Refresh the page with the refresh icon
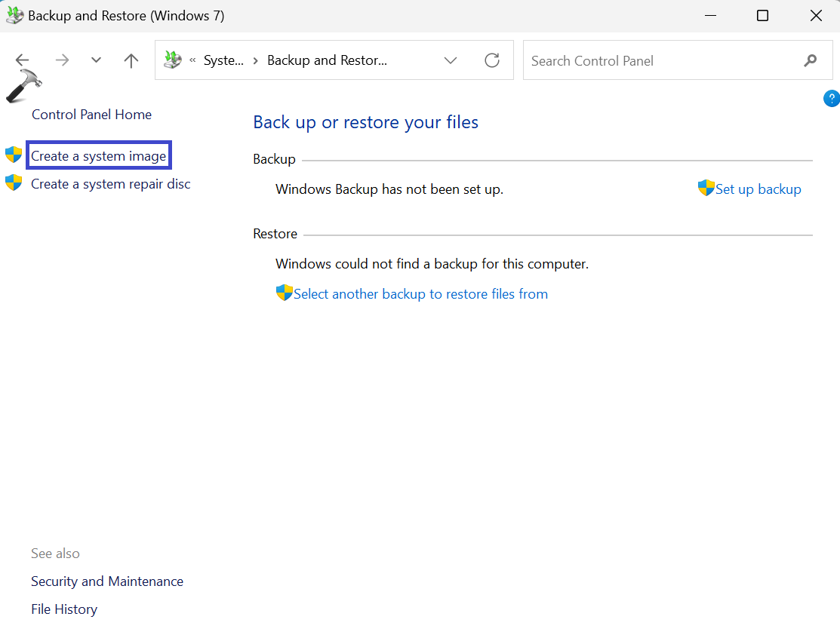Image resolution: width=840 pixels, height=638 pixels. coord(492,60)
